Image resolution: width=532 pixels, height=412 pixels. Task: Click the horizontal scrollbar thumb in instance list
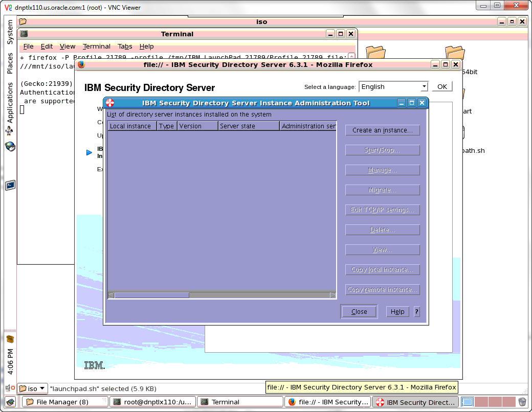pyautogui.click(x=151, y=295)
